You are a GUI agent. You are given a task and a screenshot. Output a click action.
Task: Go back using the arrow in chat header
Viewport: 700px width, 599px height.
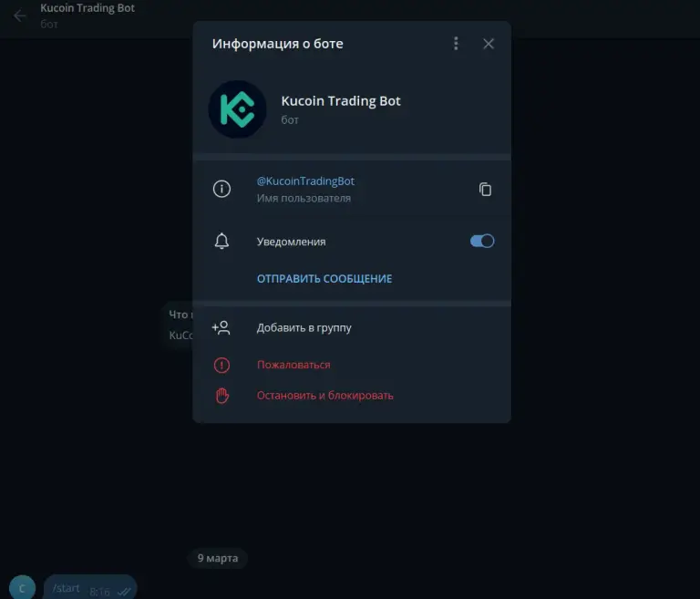pos(19,16)
